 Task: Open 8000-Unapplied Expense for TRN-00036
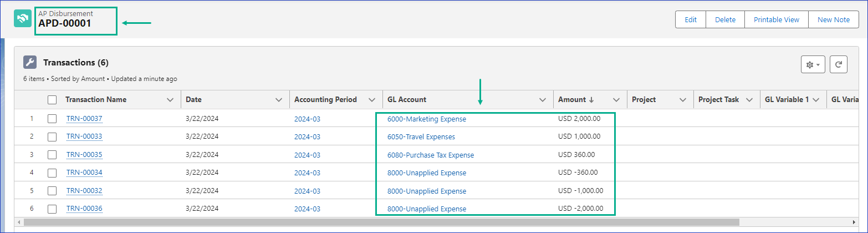(427, 209)
